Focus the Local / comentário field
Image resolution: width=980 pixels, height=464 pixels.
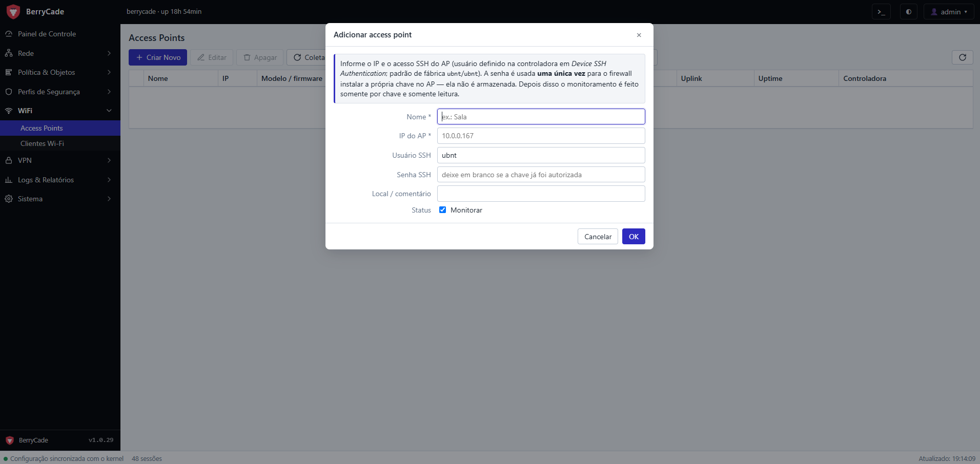tap(541, 194)
